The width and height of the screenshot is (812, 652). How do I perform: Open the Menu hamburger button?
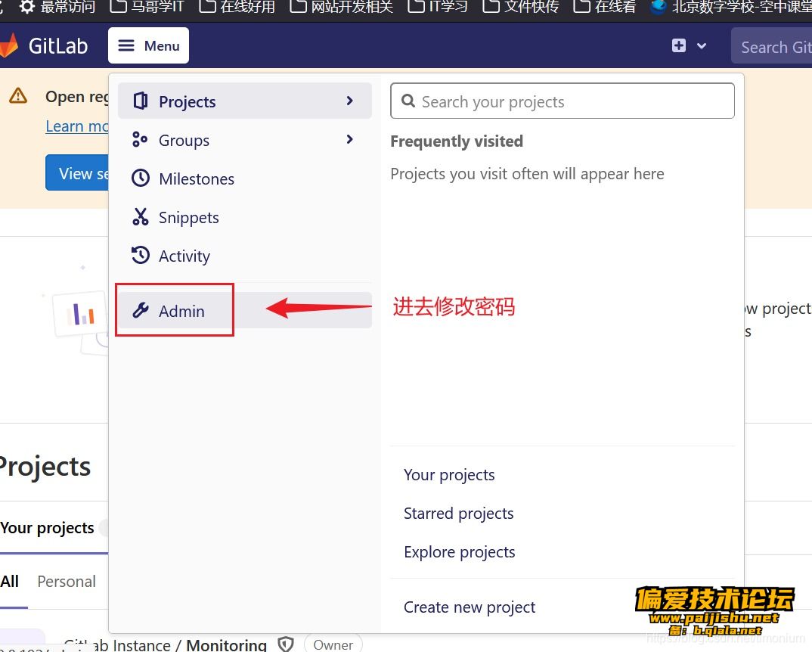pos(148,45)
